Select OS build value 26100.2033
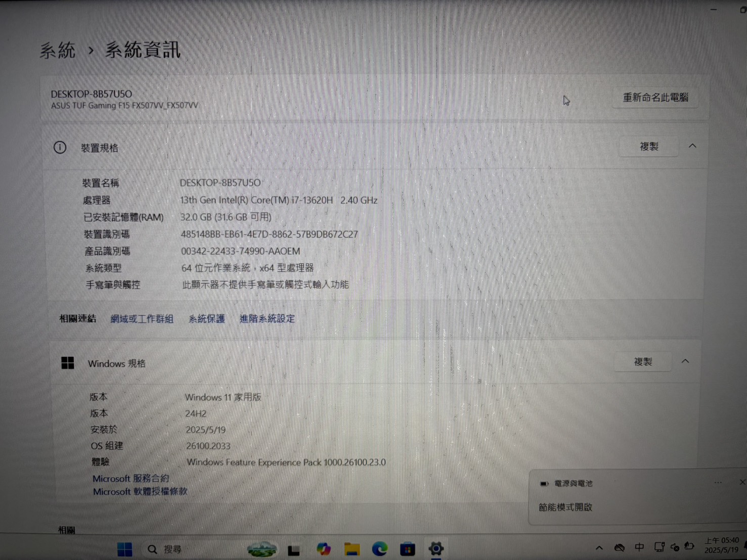This screenshot has height=560, width=747. point(208,446)
